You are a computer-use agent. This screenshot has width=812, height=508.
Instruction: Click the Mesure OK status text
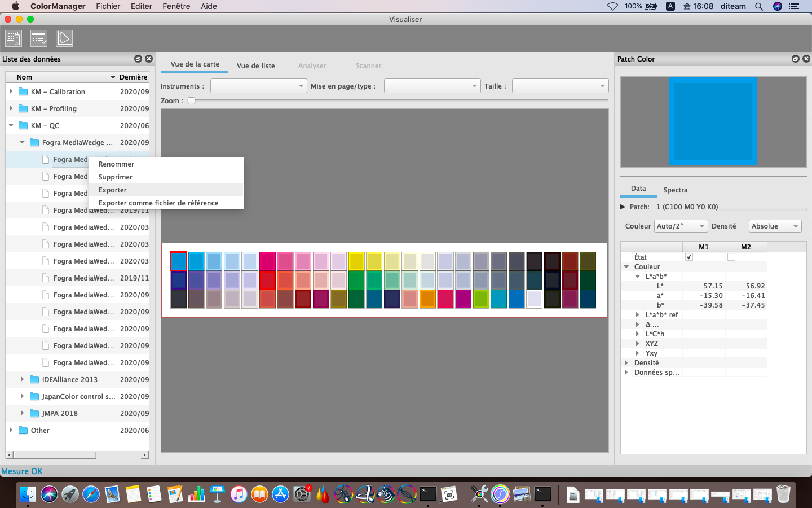(22, 471)
